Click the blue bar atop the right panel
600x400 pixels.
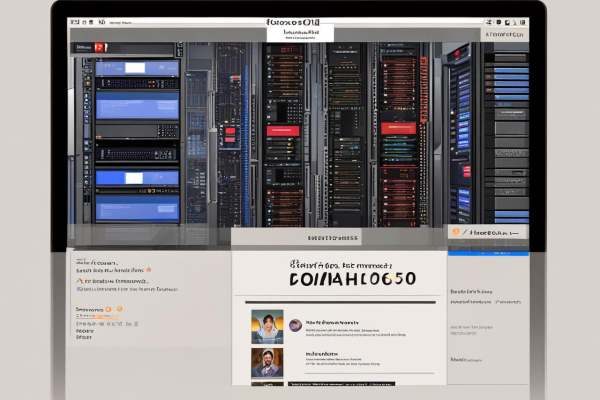tap(488, 253)
